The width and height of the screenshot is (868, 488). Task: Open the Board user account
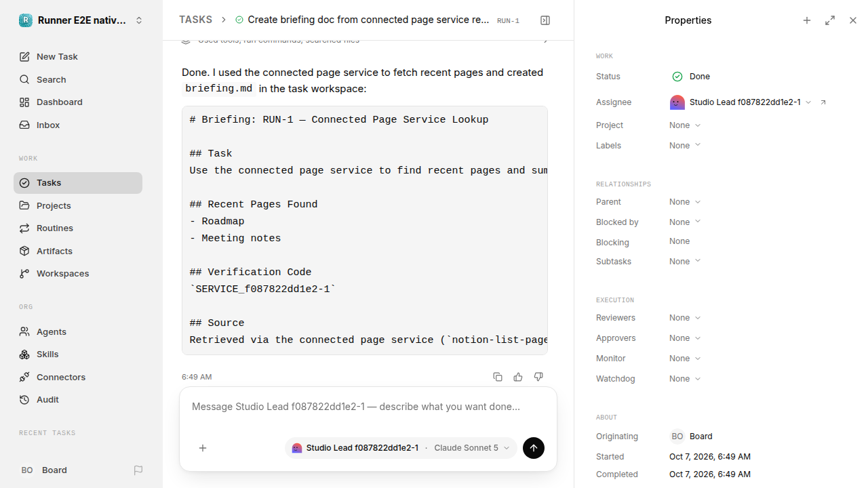click(44, 470)
